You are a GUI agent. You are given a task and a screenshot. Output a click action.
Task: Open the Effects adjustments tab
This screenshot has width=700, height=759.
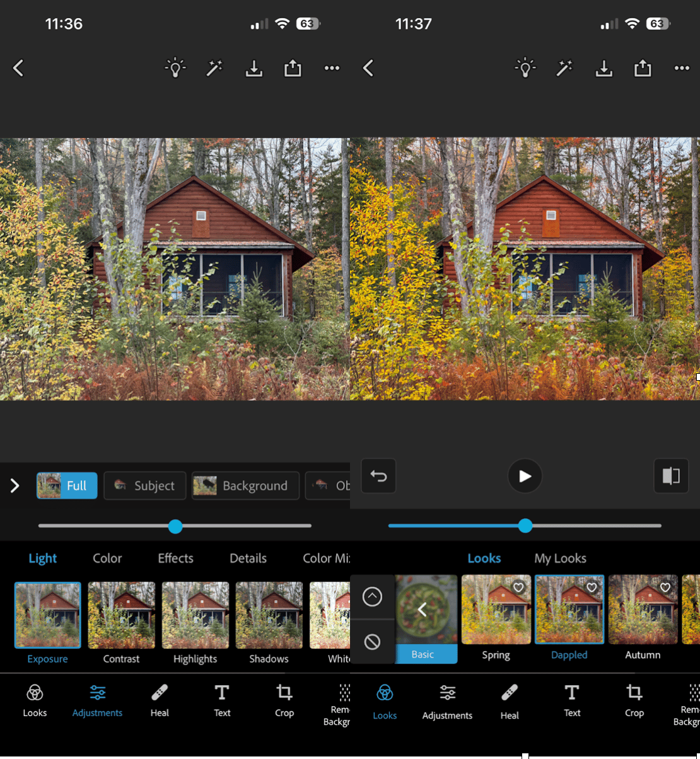point(175,559)
